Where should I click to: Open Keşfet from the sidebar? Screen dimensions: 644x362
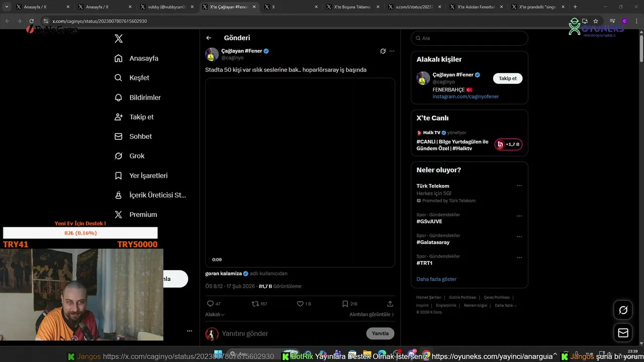click(x=132, y=78)
